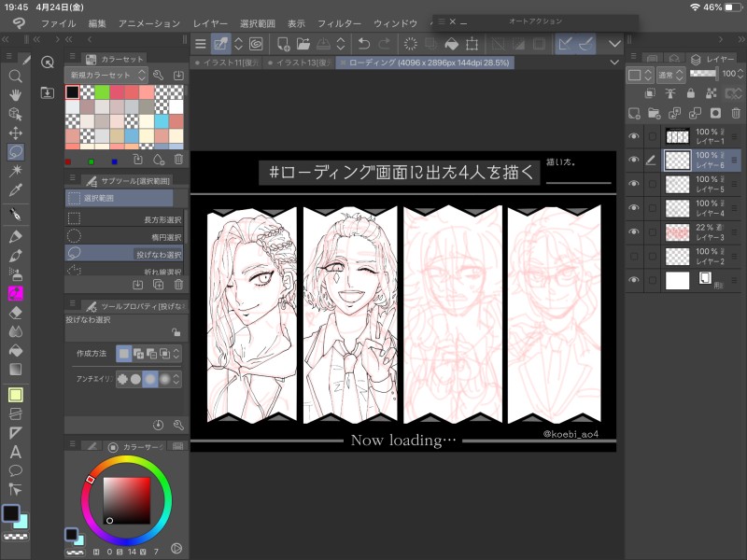The width and height of the screenshot is (747, 560).
Task: Choose the 長方形選択 sub tool
Action: tap(124, 219)
